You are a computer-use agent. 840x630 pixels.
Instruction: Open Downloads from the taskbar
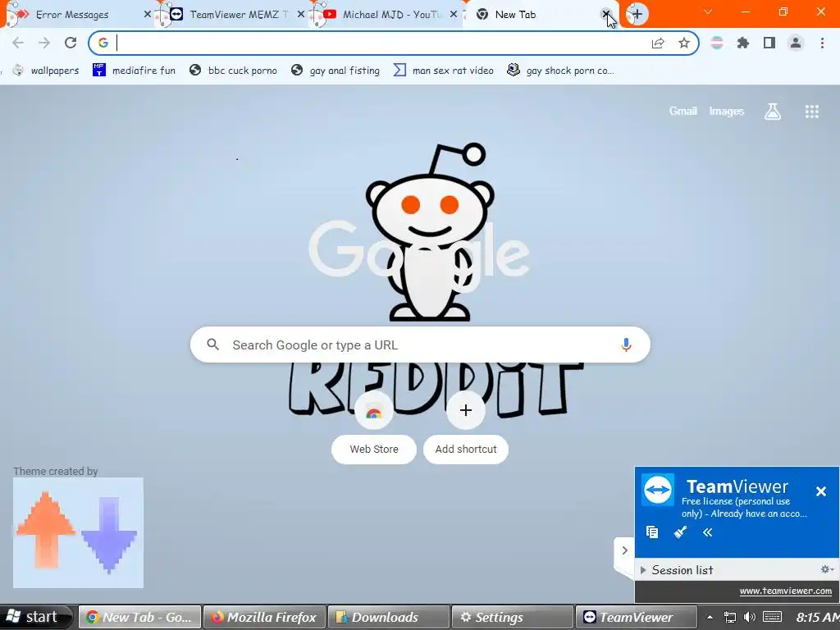click(x=388, y=617)
